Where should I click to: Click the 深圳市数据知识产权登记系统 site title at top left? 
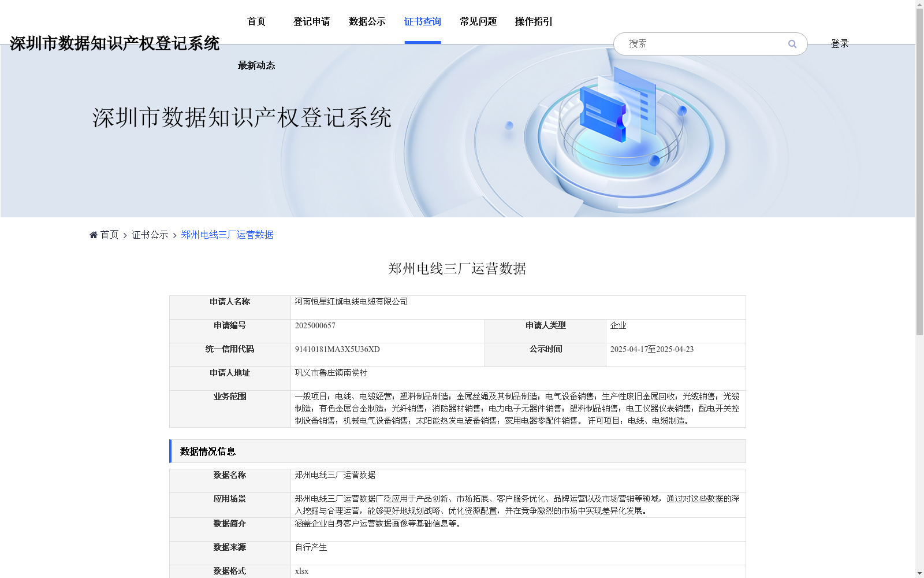(x=114, y=43)
